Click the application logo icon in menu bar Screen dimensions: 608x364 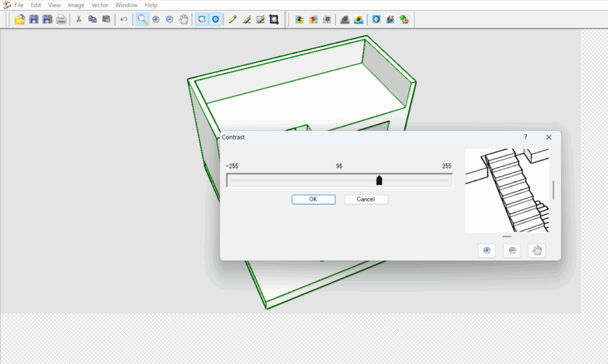[x=7, y=5]
